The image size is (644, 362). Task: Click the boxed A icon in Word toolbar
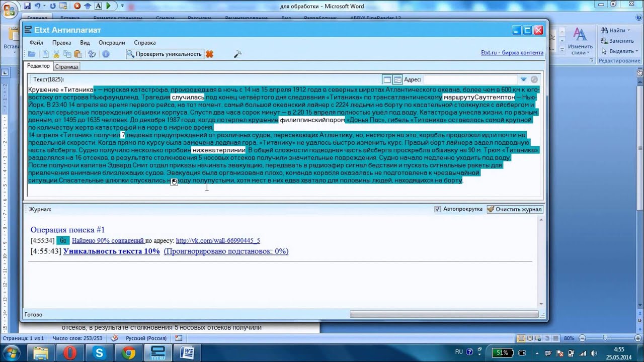click(x=99, y=6)
